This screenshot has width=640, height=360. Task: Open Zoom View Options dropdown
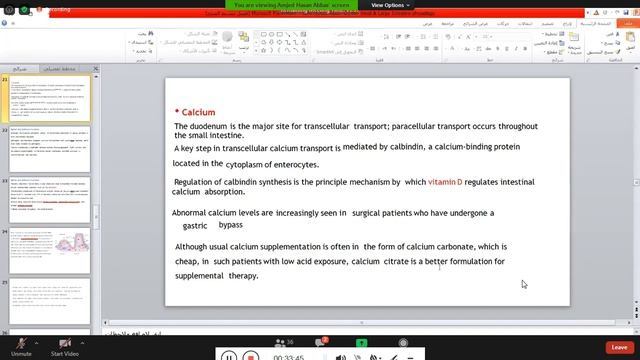(390, 5)
